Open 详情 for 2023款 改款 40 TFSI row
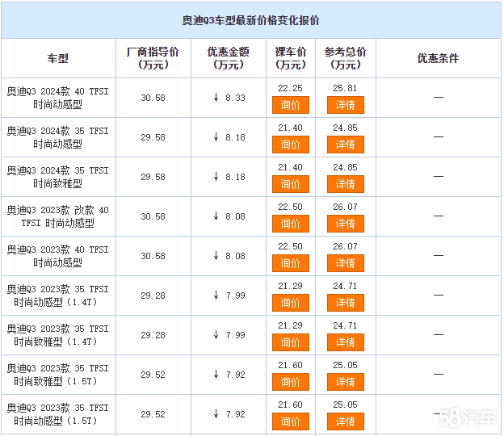 pyautogui.click(x=346, y=224)
